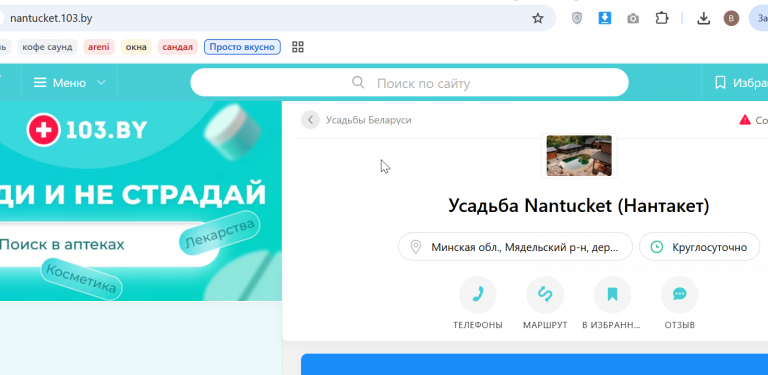The height and width of the screenshot is (375, 768).
Task: Open Круглосуточно working hours pill
Action: pyautogui.click(x=699, y=247)
